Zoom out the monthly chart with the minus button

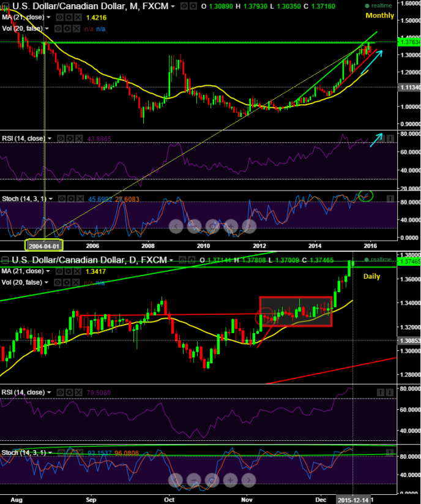[194, 227]
